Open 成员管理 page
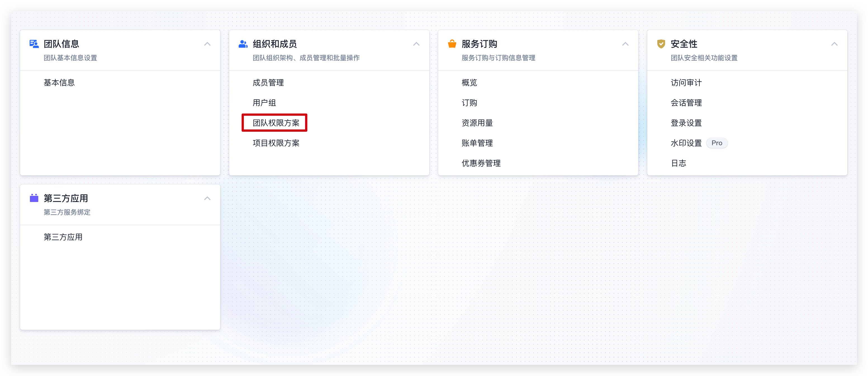868x376 pixels. coord(268,83)
